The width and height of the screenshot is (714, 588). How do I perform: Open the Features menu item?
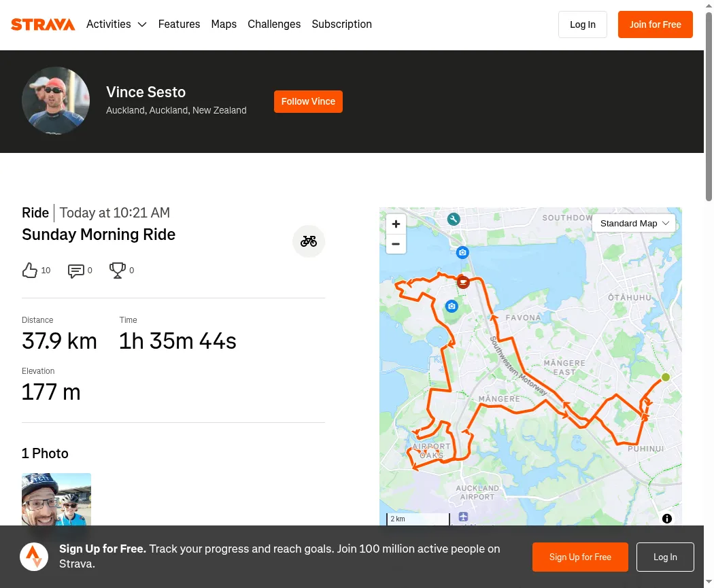179,24
